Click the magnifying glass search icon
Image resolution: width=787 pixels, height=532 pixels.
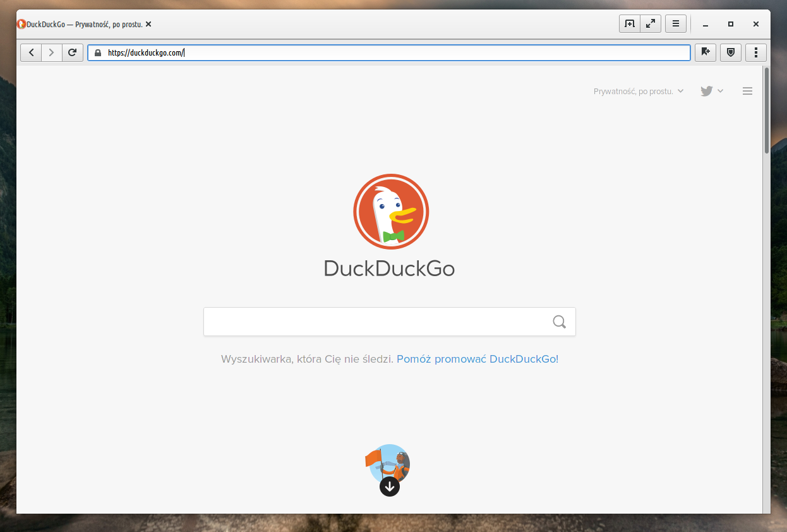point(559,322)
